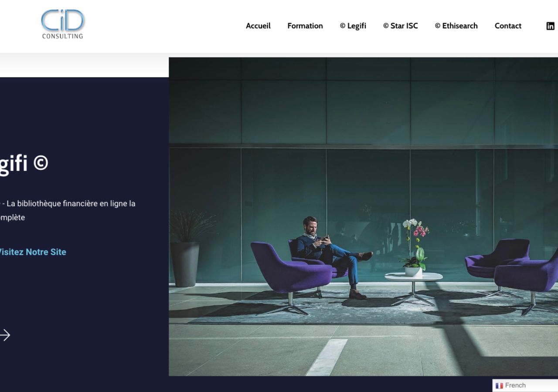
Task: Click the seated man in the photo
Action: (x=331, y=255)
